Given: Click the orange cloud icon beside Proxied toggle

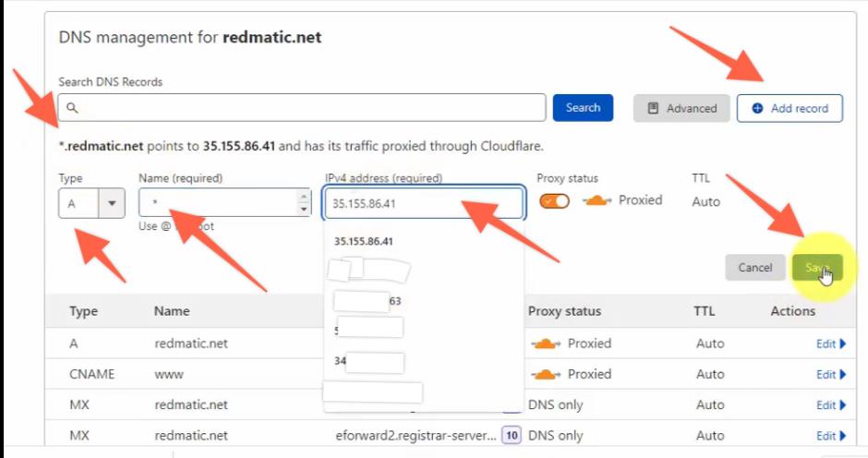Looking at the screenshot, I should [597, 200].
